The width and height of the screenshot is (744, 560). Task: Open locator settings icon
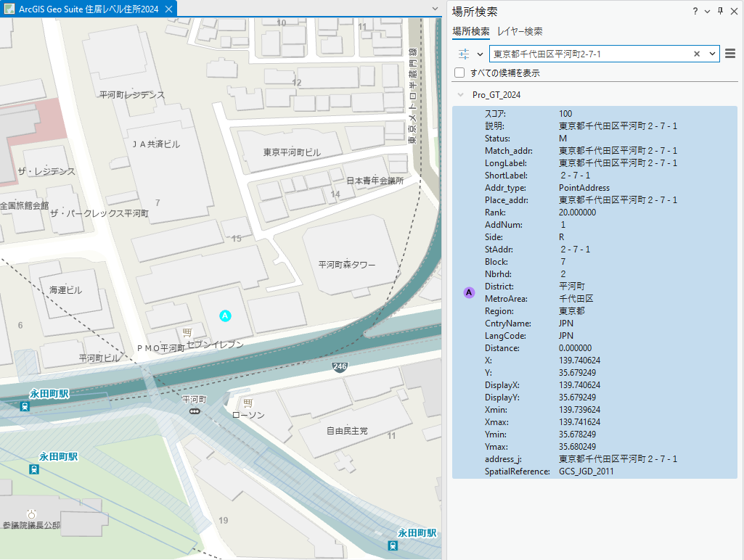464,54
